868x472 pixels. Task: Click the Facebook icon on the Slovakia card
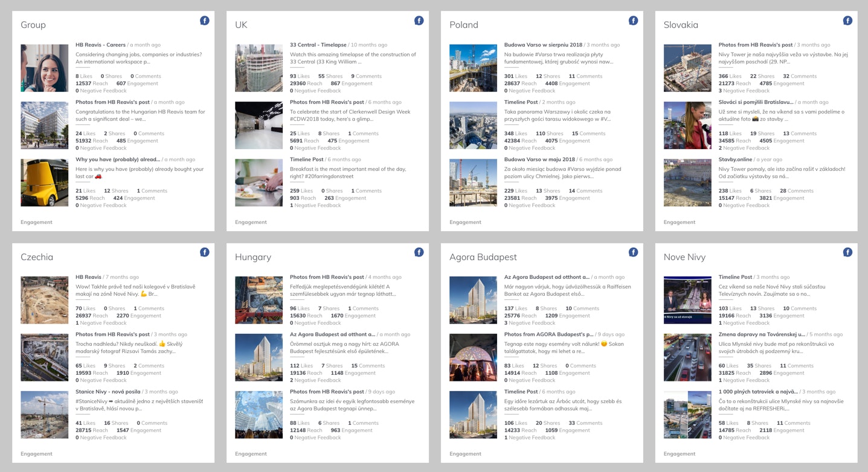847,20
